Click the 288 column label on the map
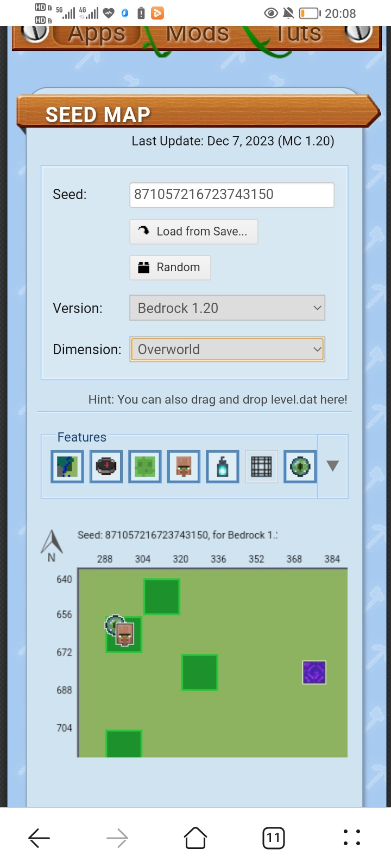391x868 pixels. 105,559
